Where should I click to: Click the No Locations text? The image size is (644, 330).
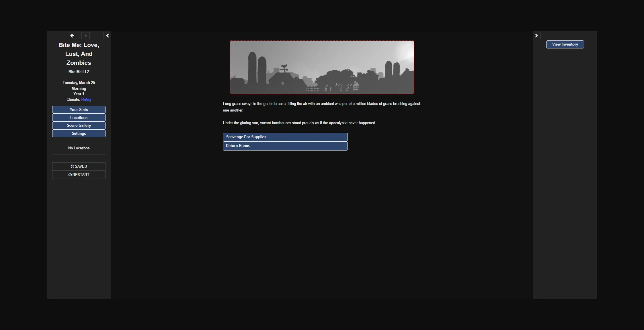tap(79, 148)
